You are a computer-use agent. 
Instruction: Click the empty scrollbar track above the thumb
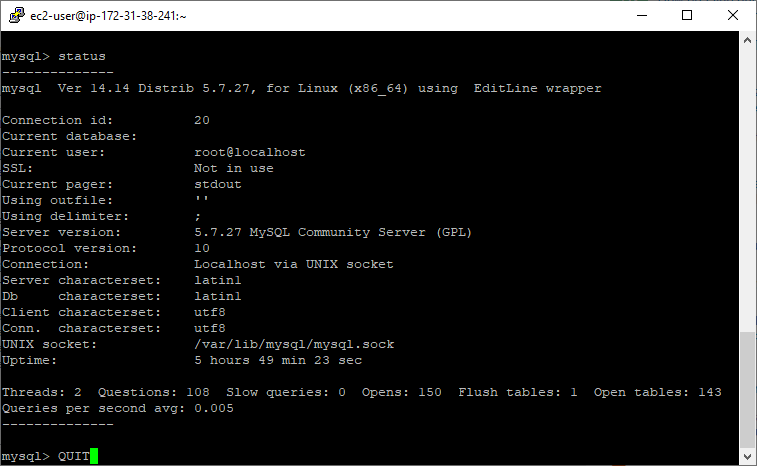[747, 190]
